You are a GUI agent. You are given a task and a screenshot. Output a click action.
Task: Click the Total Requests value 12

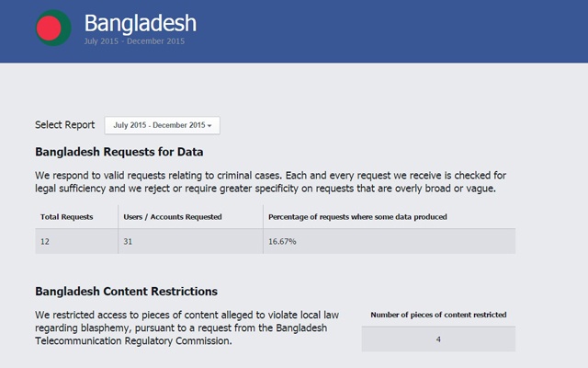point(45,241)
